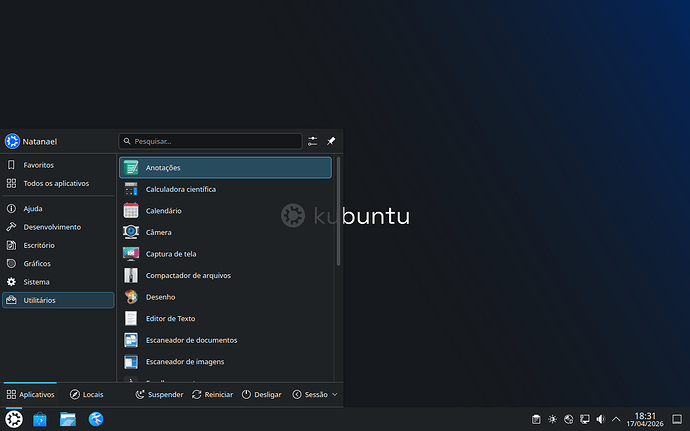
Task: Select the Favoritos category
Action: coord(58,165)
